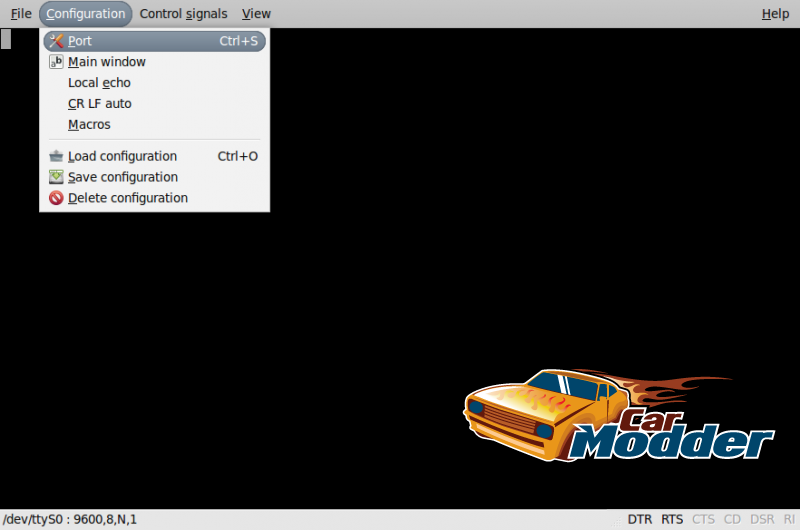
Task: Open the View menu
Action: click(x=256, y=14)
